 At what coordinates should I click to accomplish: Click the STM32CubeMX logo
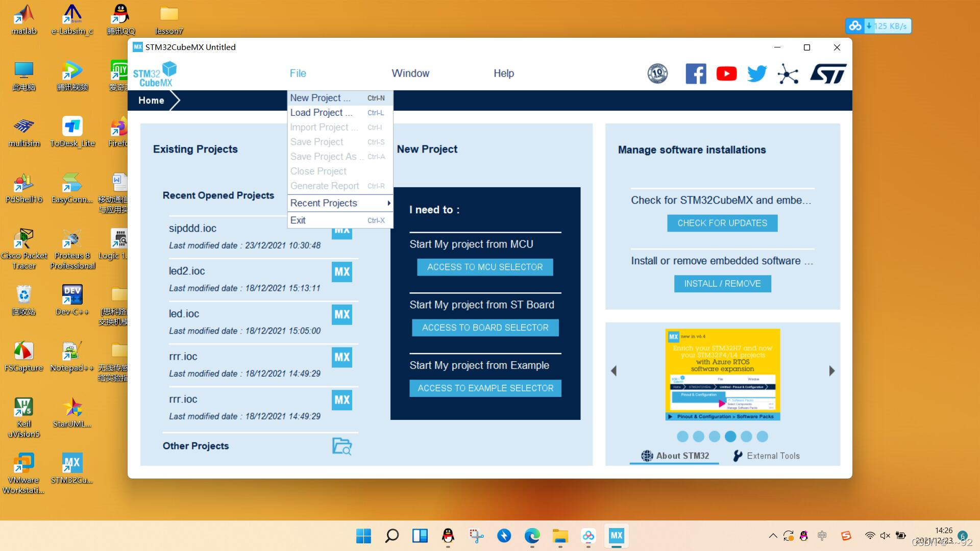click(x=155, y=74)
